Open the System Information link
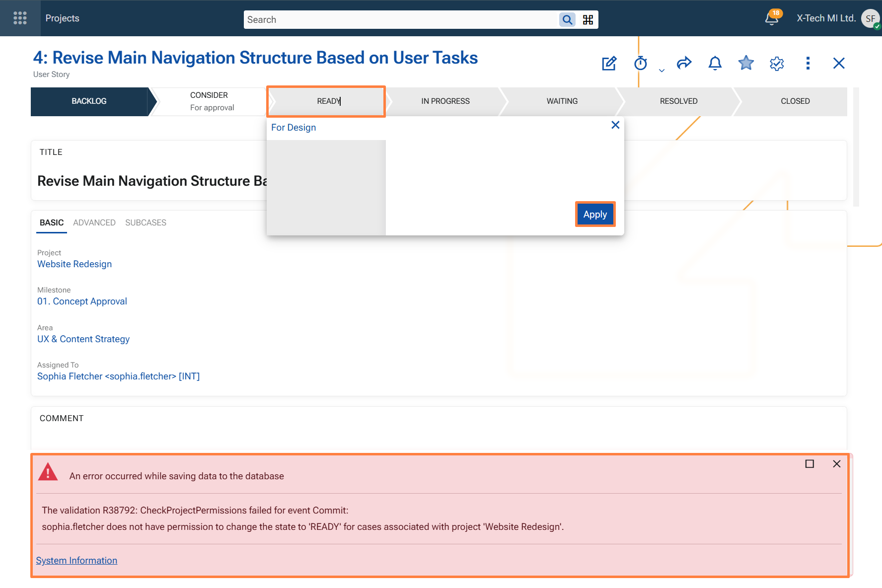The width and height of the screenshot is (882, 588). tap(76, 561)
